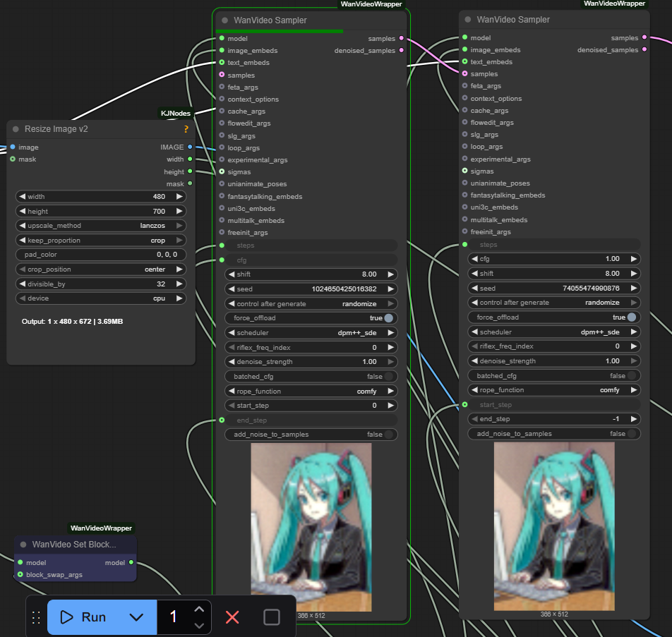Open scheduler dropdown in left WanVideo Sampler
The height and width of the screenshot is (637, 672).
coord(311,332)
